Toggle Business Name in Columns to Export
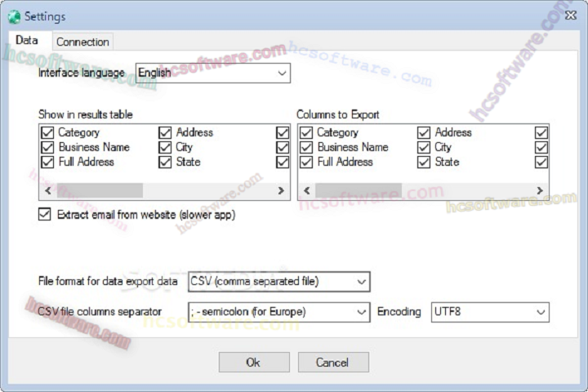This screenshot has width=588, height=392. [306, 147]
